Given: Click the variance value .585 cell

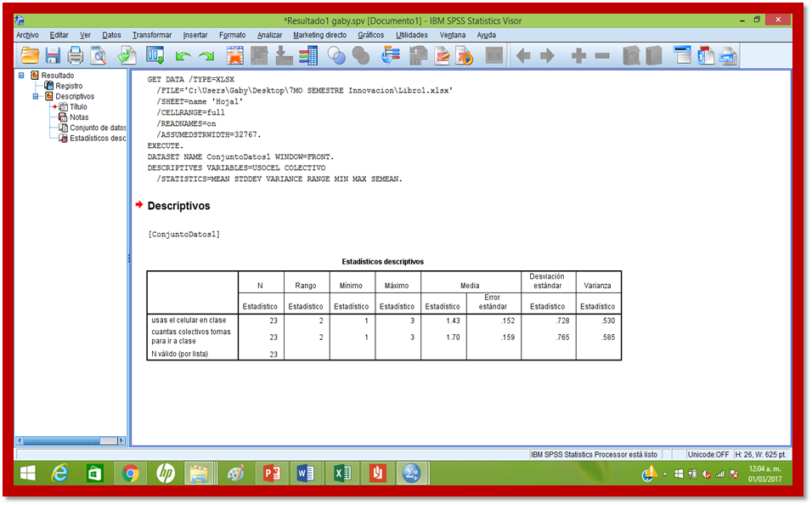Looking at the screenshot, I should 608,338.
